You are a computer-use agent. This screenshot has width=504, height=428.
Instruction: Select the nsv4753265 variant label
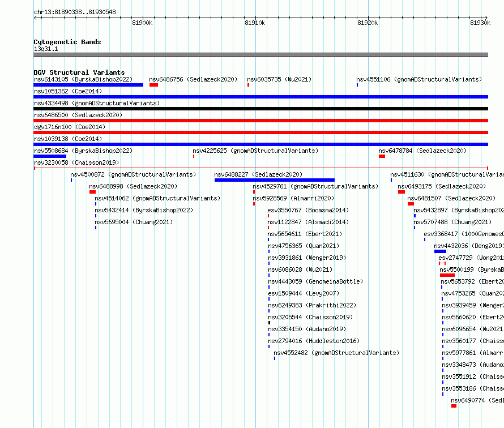point(472,293)
